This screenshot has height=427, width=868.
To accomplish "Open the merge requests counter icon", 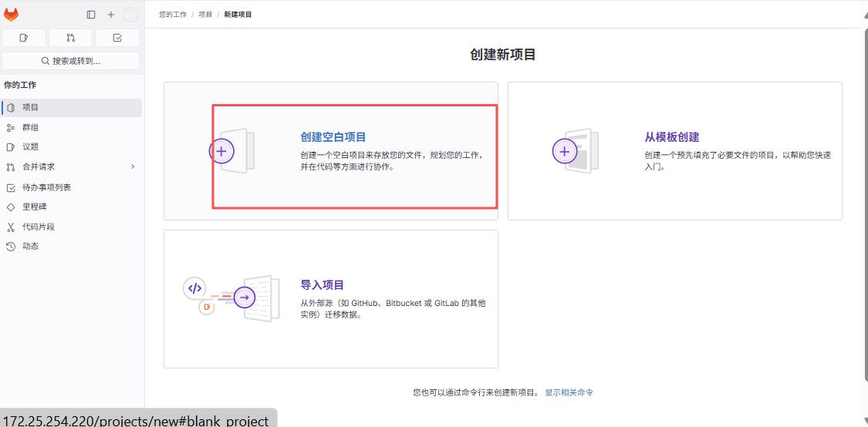I will [70, 38].
